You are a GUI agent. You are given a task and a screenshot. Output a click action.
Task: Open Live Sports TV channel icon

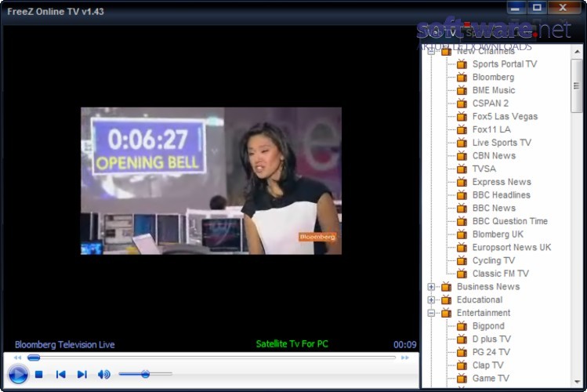(x=462, y=143)
